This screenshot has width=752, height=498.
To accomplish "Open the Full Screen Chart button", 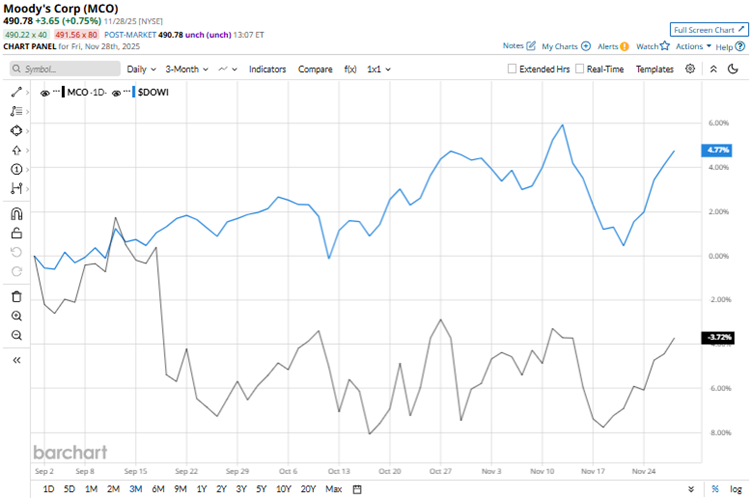I will (x=709, y=30).
